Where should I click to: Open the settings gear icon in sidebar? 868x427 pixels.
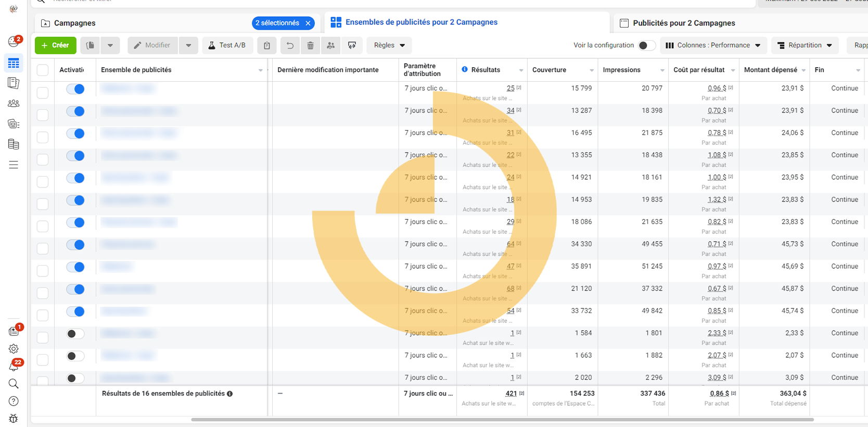14,349
